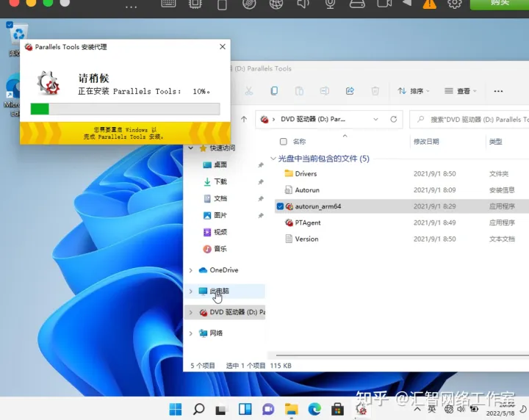Screen dimensions: 529x420
Task: Select 桌面 in quick access
Action: click(x=220, y=164)
